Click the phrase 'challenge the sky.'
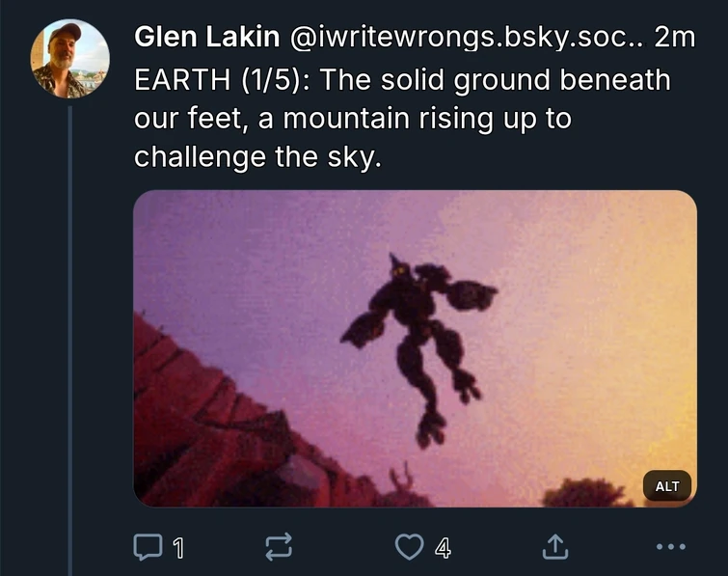 [257, 157]
